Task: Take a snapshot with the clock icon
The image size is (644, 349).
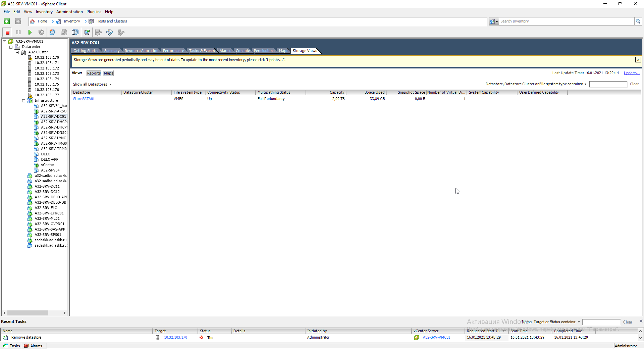Action: (x=53, y=33)
